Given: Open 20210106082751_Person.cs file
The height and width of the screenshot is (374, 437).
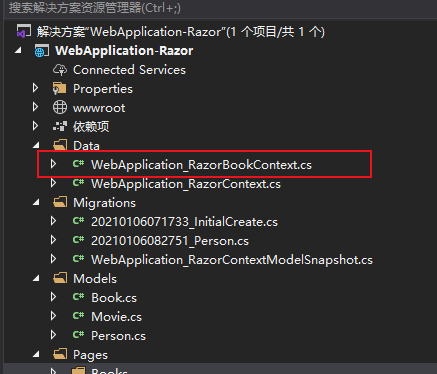Looking at the screenshot, I should point(170,241).
